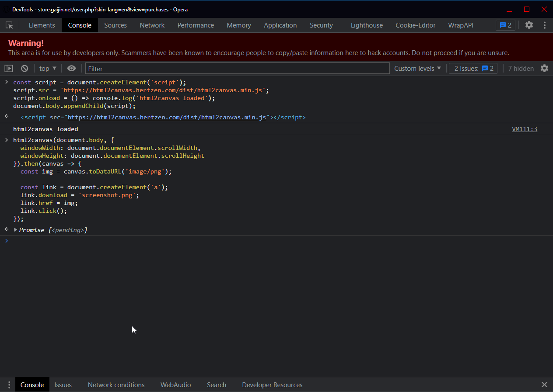Click the 7 hidden messages label
This screenshot has height=392, width=553.
[x=521, y=68]
